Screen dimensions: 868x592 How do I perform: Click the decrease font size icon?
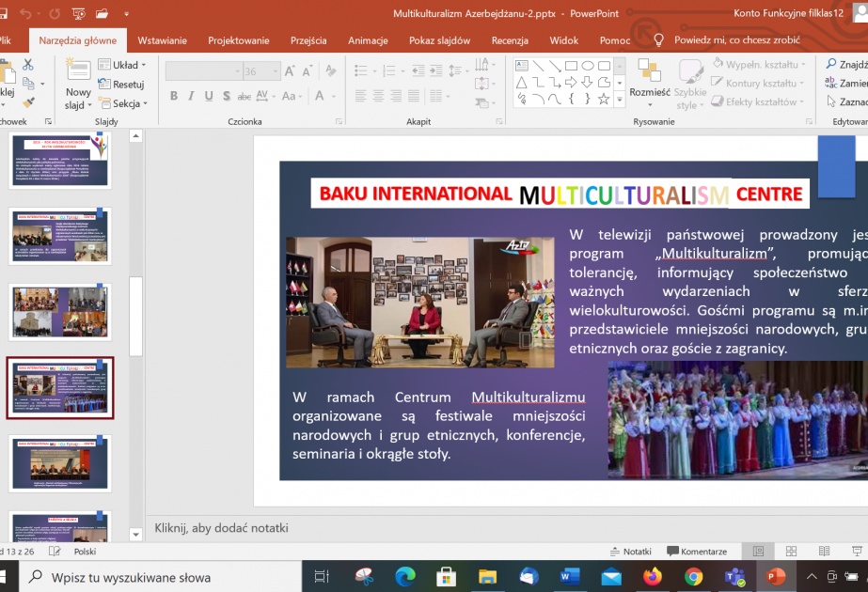pos(308,70)
